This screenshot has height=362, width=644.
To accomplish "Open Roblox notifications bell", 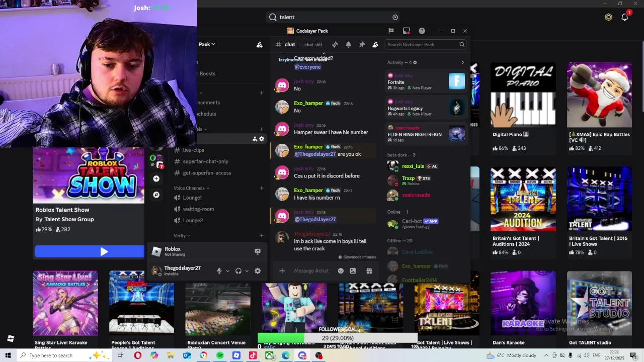I will click(625, 17).
